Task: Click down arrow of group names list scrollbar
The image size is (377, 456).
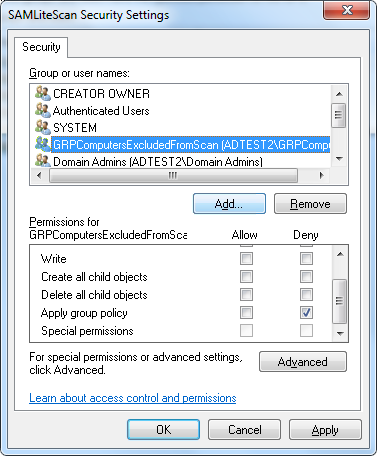Action: [340, 159]
